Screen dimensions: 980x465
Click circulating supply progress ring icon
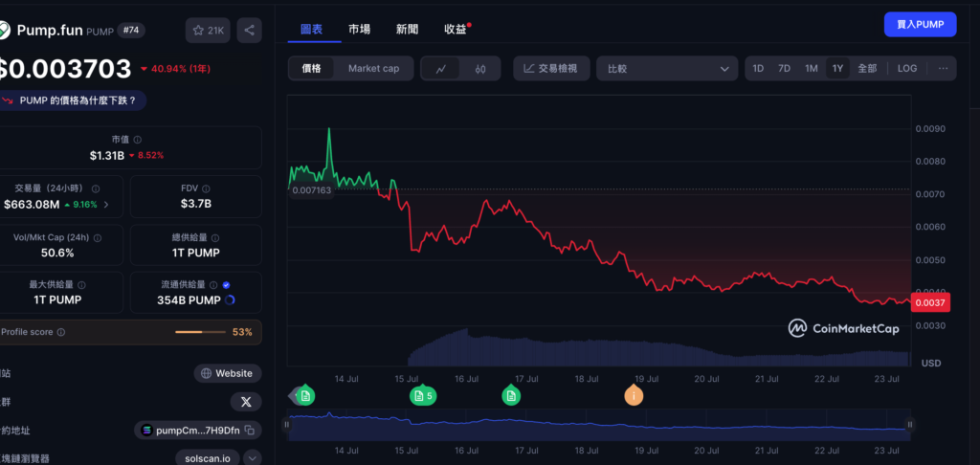[x=230, y=300]
